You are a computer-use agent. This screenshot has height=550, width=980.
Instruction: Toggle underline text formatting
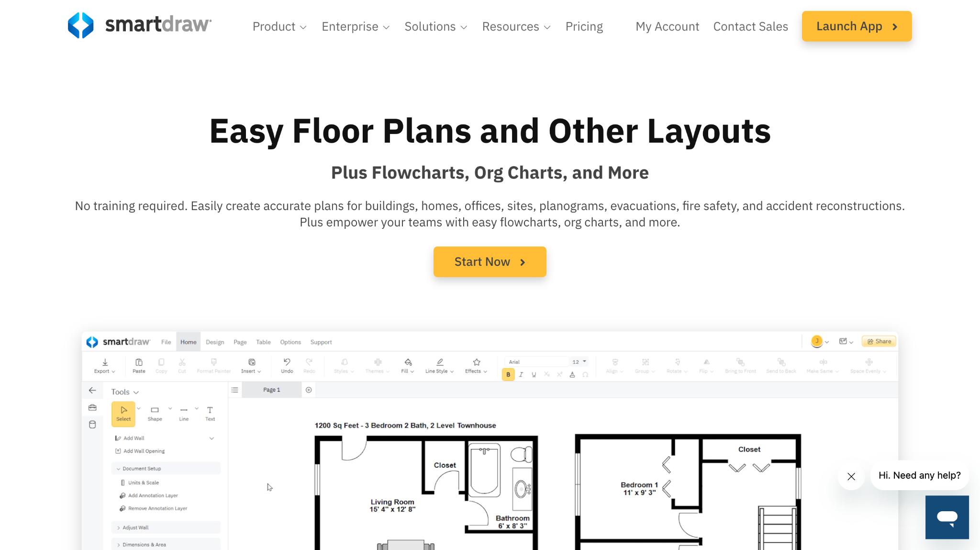click(x=533, y=375)
